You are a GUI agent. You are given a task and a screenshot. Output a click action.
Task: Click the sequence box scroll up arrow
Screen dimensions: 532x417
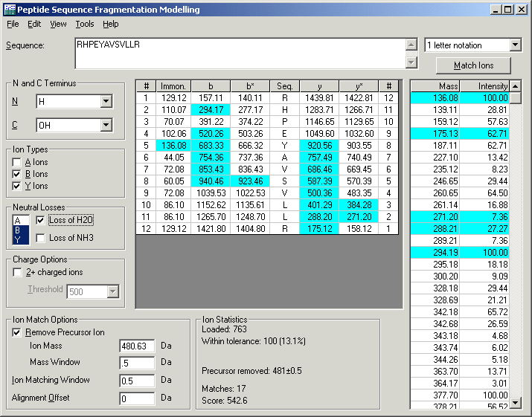click(x=411, y=45)
